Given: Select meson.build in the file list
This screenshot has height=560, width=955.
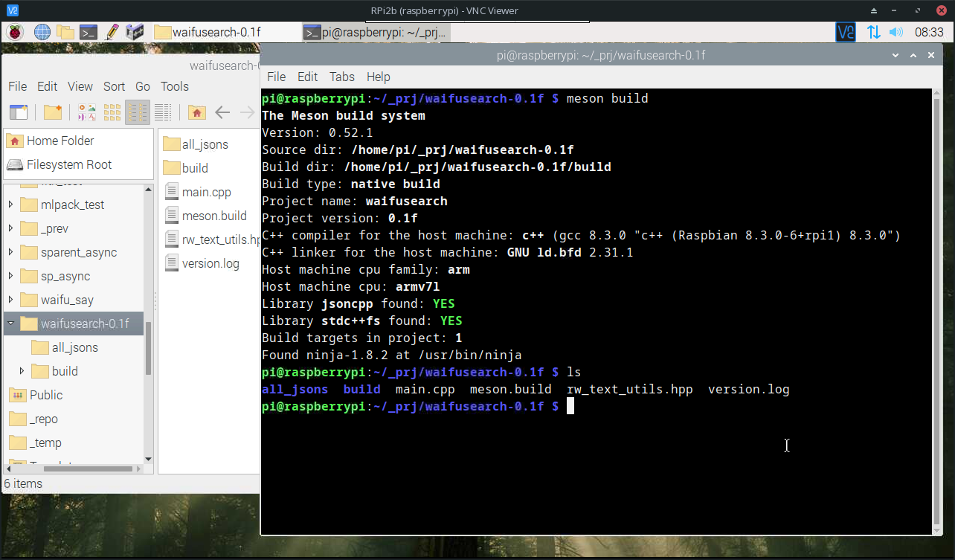Looking at the screenshot, I should coord(205,216).
